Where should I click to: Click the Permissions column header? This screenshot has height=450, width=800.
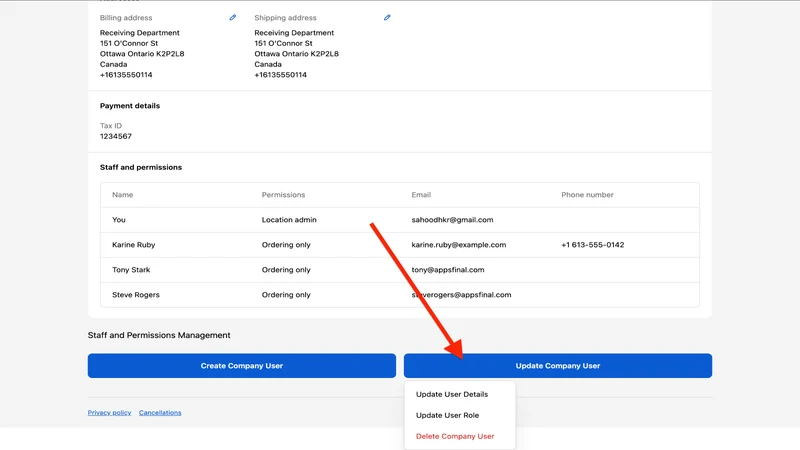pyautogui.click(x=283, y=195)
